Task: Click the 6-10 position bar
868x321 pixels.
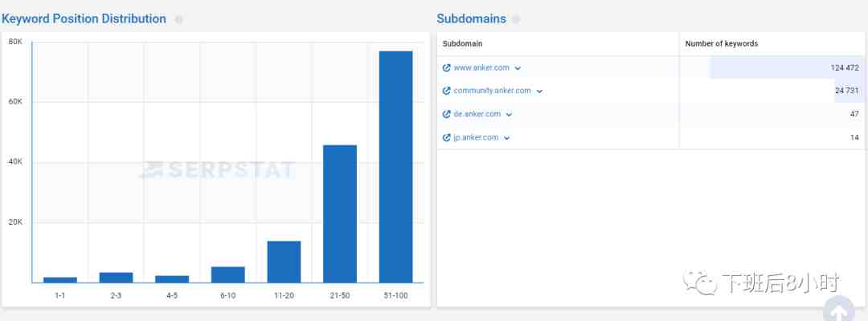Action: (227, 274)
